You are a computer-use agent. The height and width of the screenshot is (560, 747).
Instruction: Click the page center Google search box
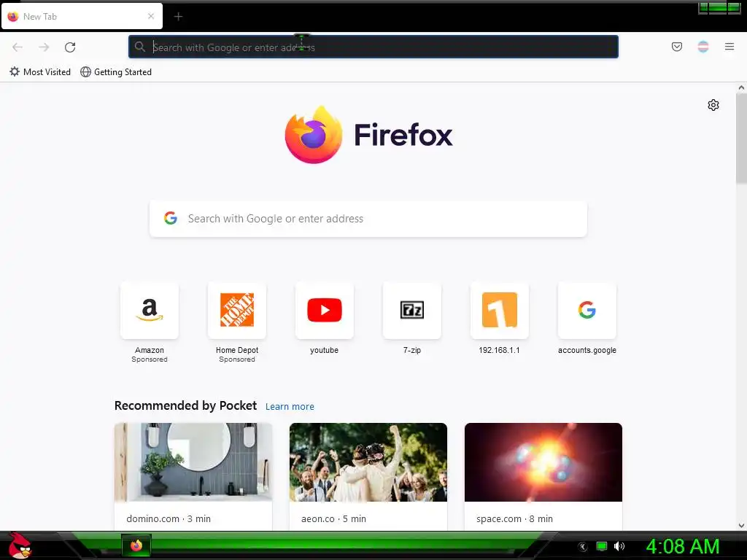click(x=368, y=219)
